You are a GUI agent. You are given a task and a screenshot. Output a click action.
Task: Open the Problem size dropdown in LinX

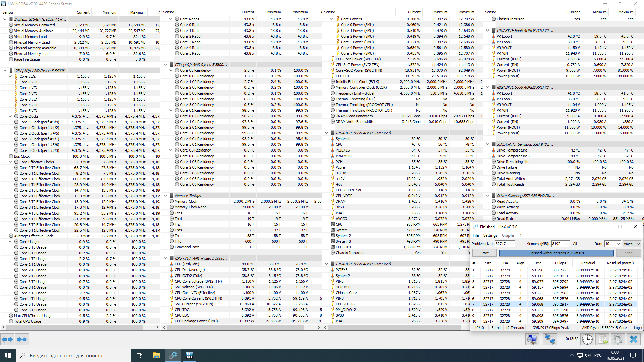coord(512,244)
